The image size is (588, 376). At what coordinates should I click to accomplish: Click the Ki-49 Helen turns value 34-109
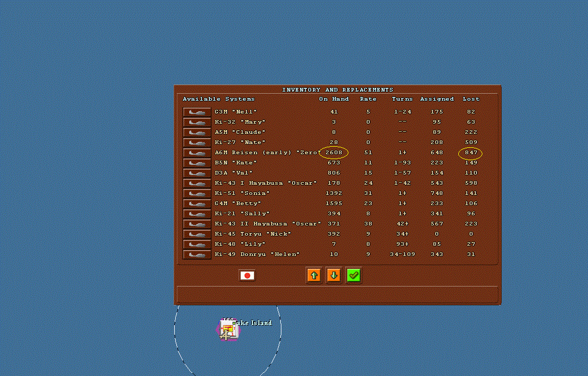[403, 254]
